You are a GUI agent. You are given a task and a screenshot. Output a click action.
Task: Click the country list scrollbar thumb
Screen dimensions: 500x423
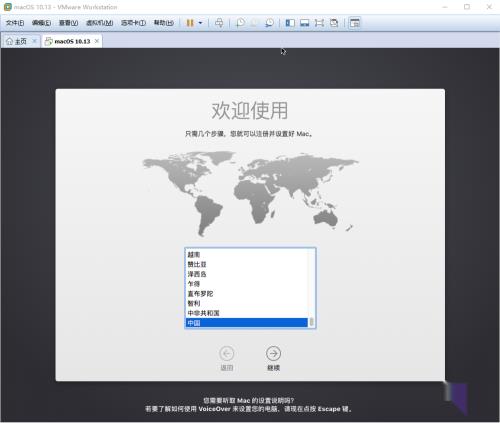[x=312, y=322]
